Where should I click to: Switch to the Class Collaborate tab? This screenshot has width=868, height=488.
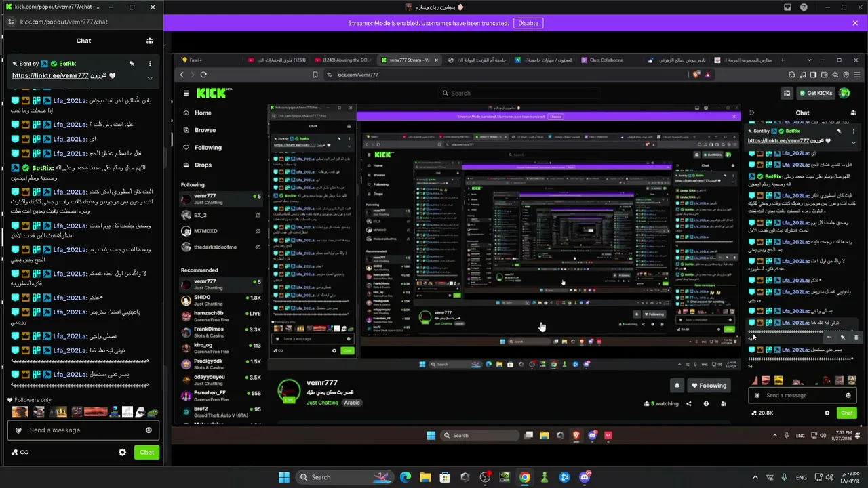(606, 60)
